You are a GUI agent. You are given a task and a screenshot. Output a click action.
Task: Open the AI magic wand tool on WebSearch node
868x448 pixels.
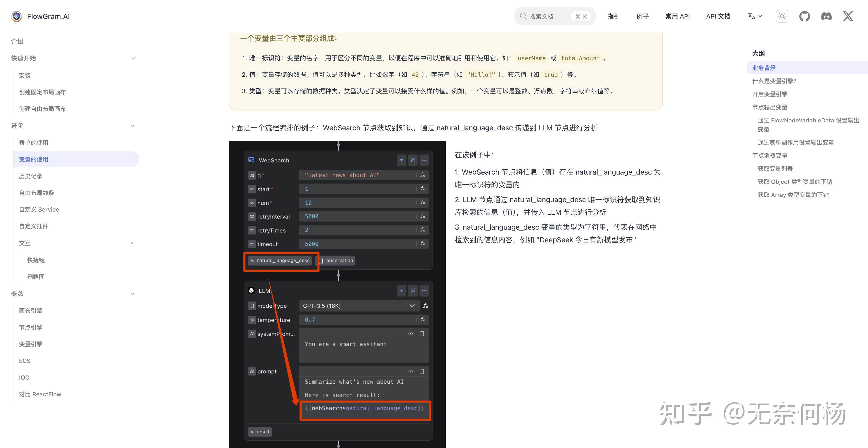click(413, 160)
